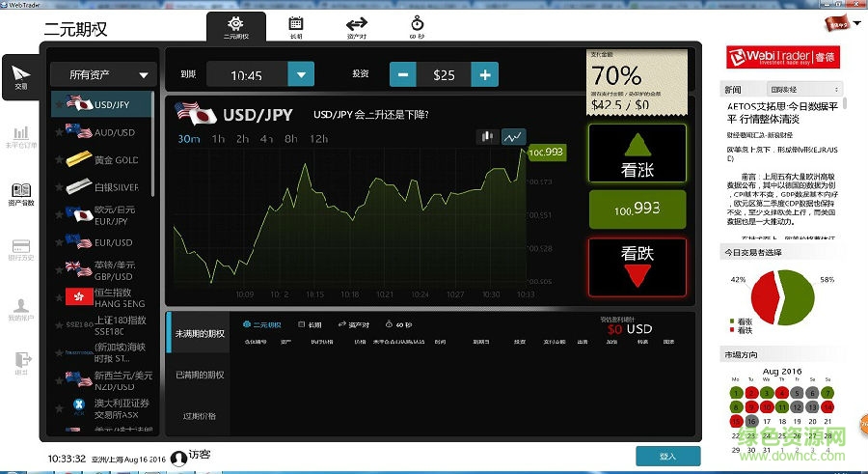The image size is (868, 474).
Task: Switch chart to line view icon
Action: click(514, 136)
